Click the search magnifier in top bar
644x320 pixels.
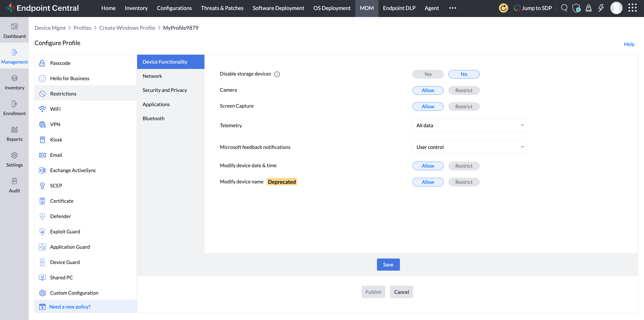coord(564,8)
